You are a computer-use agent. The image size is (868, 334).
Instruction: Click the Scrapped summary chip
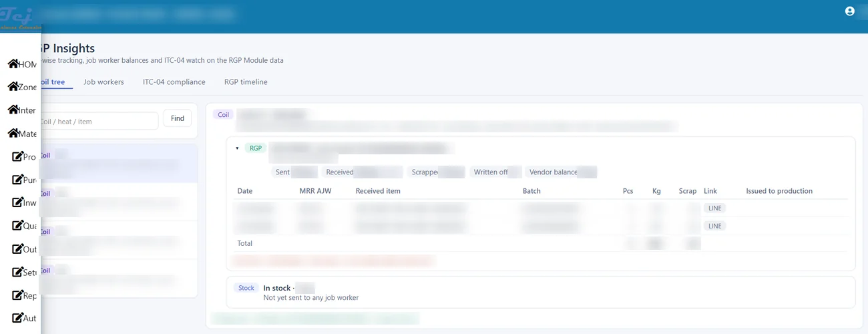[x=435, y=172]
